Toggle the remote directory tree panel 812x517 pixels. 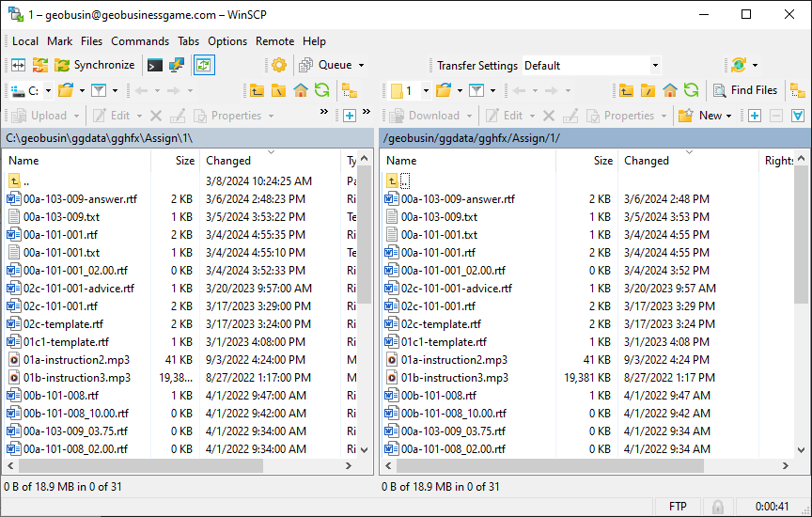[797, 90]
